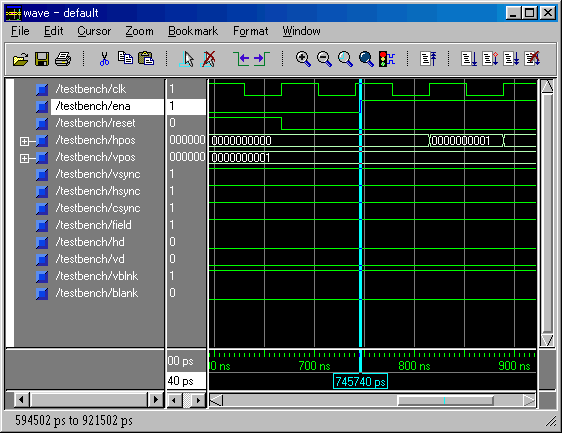Viewport: 562px width, 433px height.
Task: Click the Zoom In magnifier icon
Action: click(303, 59)
